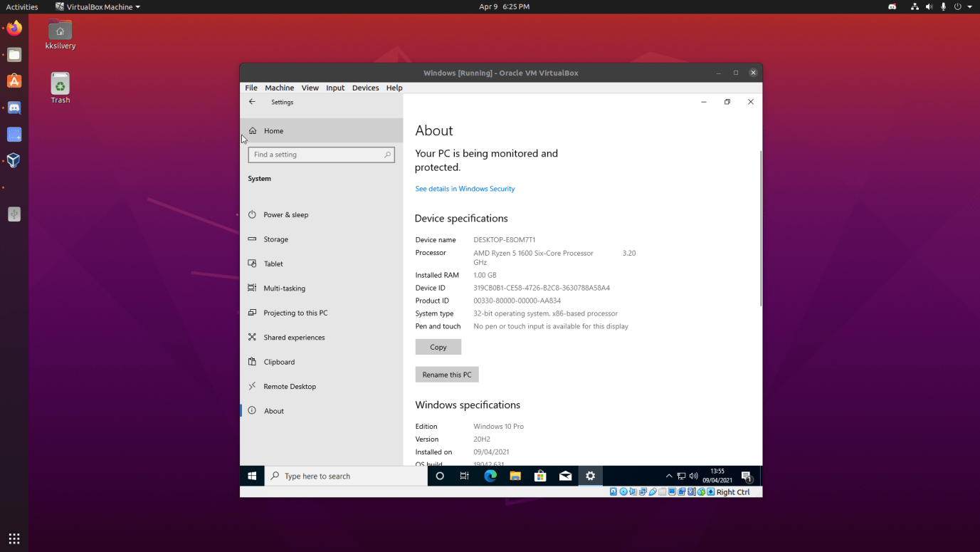This screenshot has height=552, width=980.
Task: Click VirtualBox network indicator
Action: pyautogui.click(x=643, y=491)
